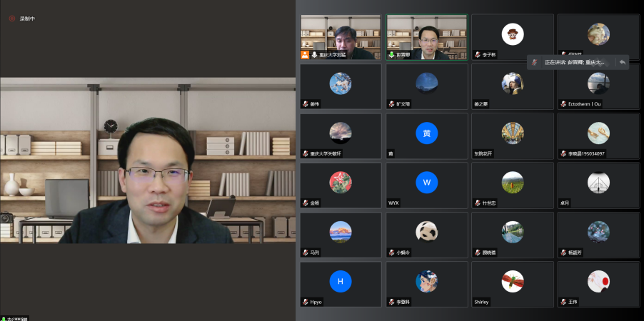Click 王伟's red dot avatar
This screenshot has height=321, width=644.
tap(598, 281)
